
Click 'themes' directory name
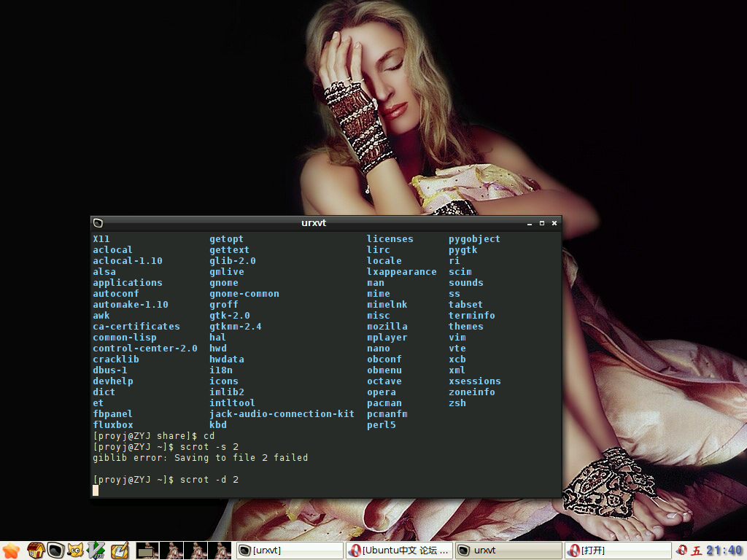(465, 327)
